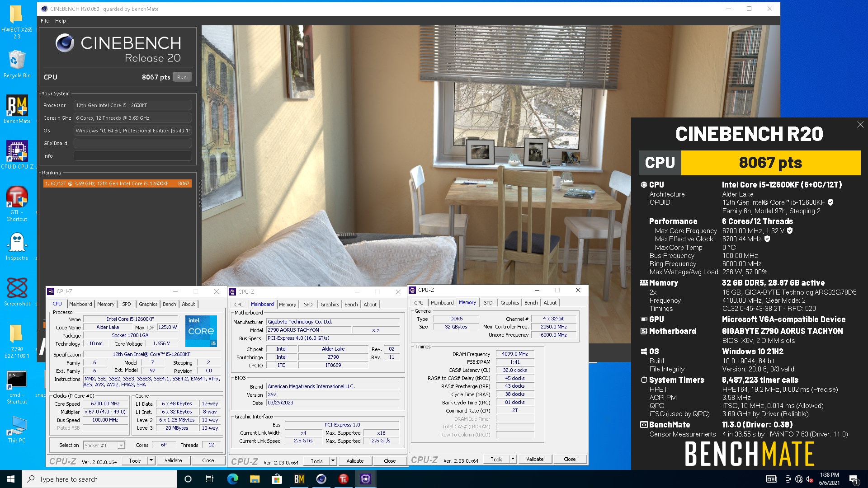Screen dimensions: 868x488
Task: Open the Z790 B22.1109.1 folder icon
Action: tap(17, 341)
